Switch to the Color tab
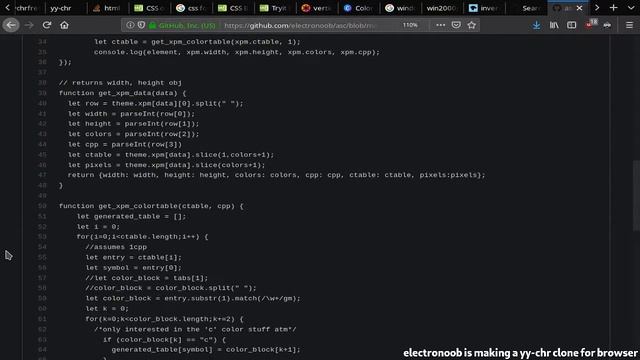The width and height of the screenshot is (640, 360). coord(359,8)
